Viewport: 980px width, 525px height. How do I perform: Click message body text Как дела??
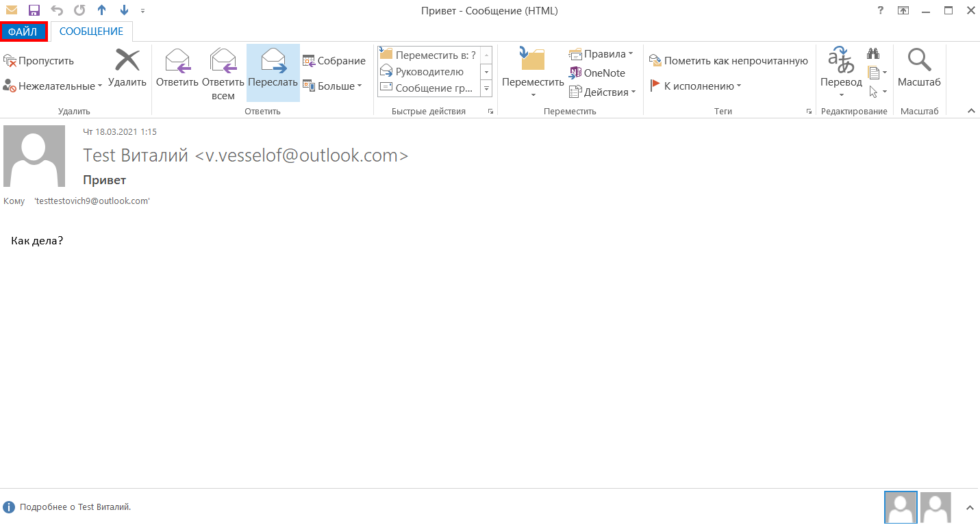[37, 241]
